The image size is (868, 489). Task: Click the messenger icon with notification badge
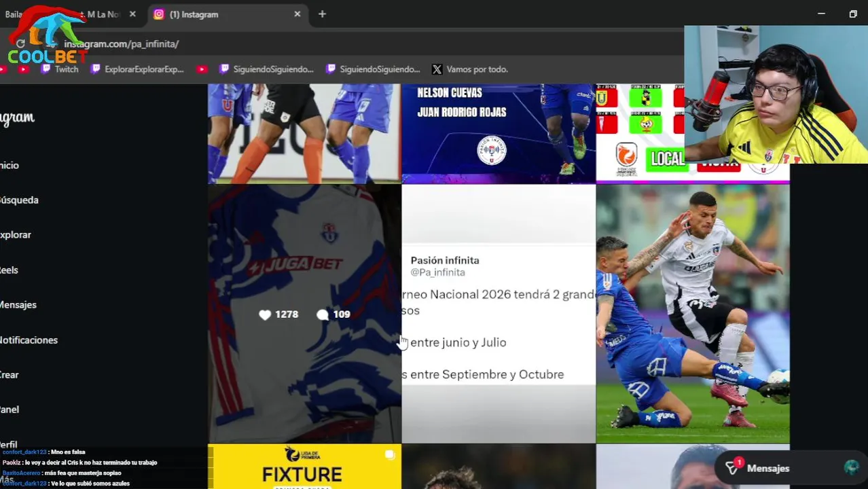[732, 468]
